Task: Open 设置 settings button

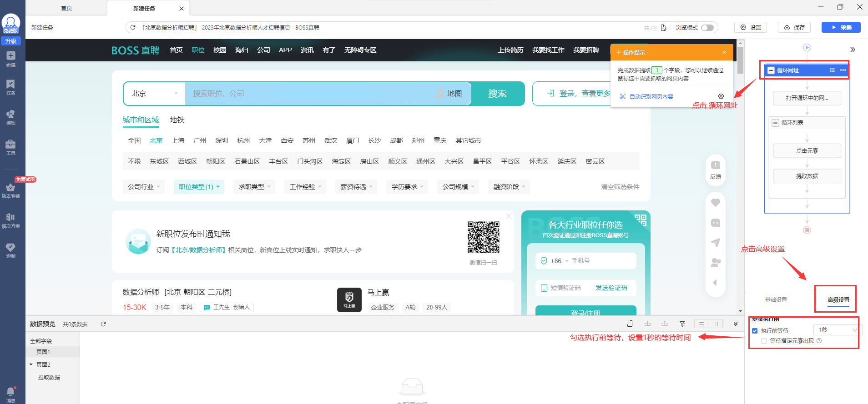Action: (751, 27)
